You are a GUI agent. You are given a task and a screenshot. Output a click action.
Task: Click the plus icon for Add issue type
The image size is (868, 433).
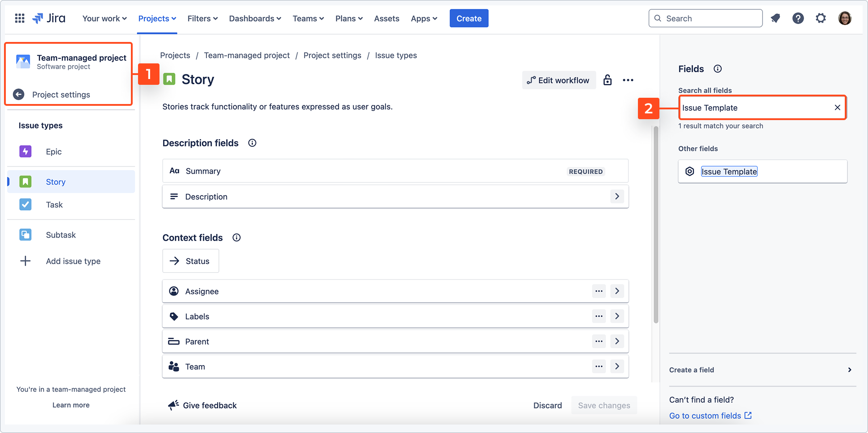pos(25,261)
